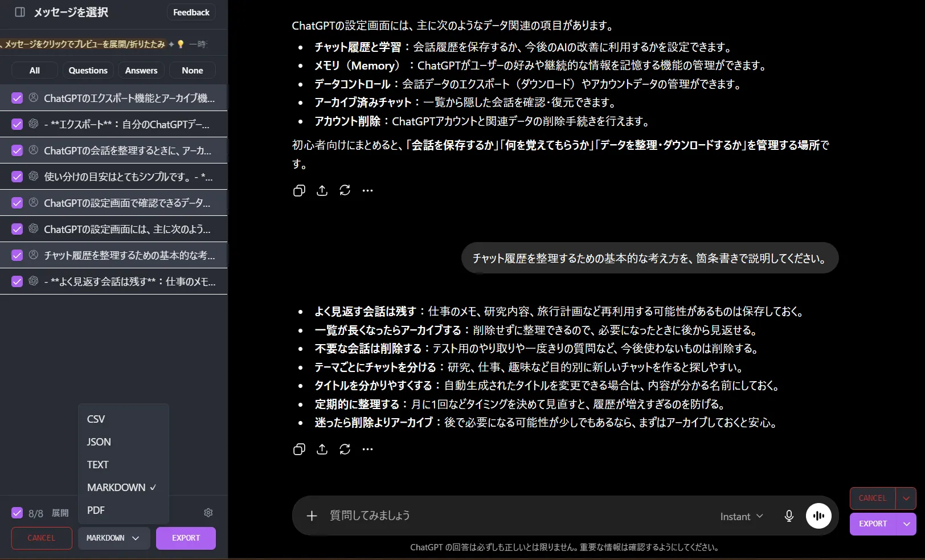Image resolution: width=925 pixels, height=560 pixels.
Task: Filter selection to Questions
Action: [x=88, y=71]
